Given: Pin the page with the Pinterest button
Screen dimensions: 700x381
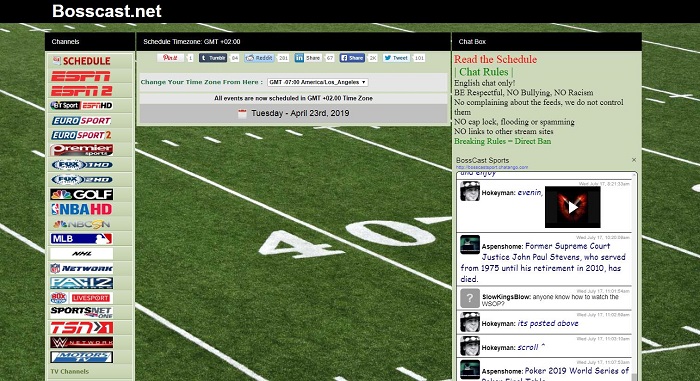Looking at the screenshot, I should click(170, 58).
